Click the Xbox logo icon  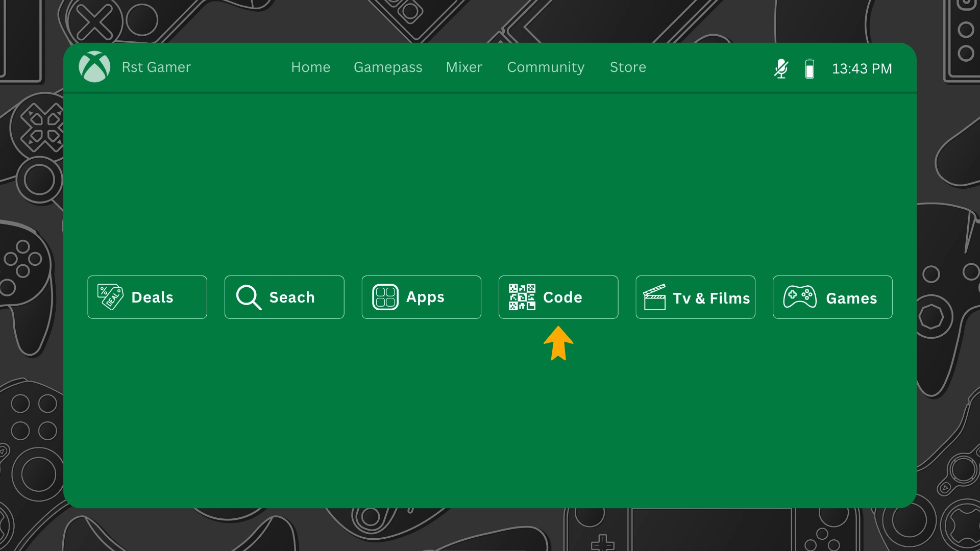(x=94, y=67)
